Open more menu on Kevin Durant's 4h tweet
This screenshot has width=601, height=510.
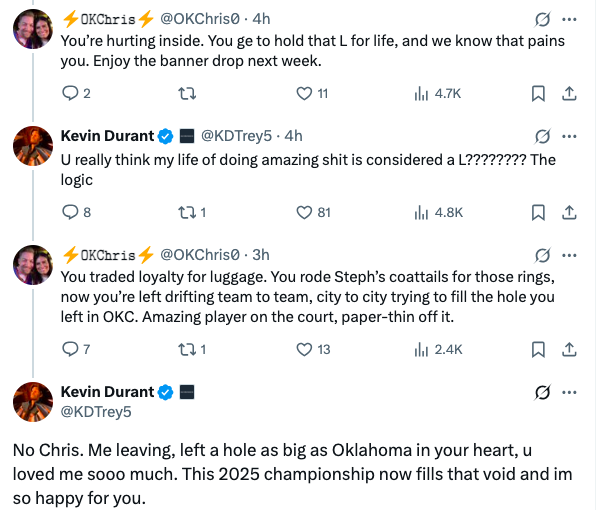click(570, 136)
